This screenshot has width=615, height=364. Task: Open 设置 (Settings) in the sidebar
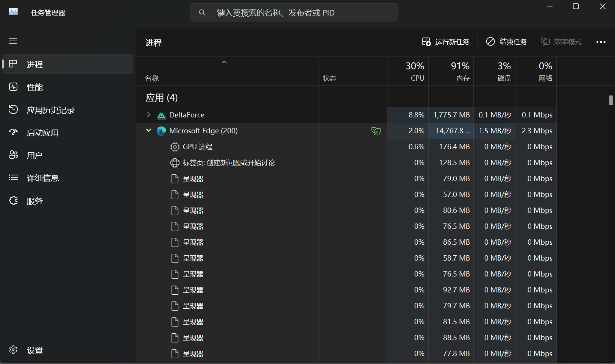pyautogui.click(x=68, y=350)
